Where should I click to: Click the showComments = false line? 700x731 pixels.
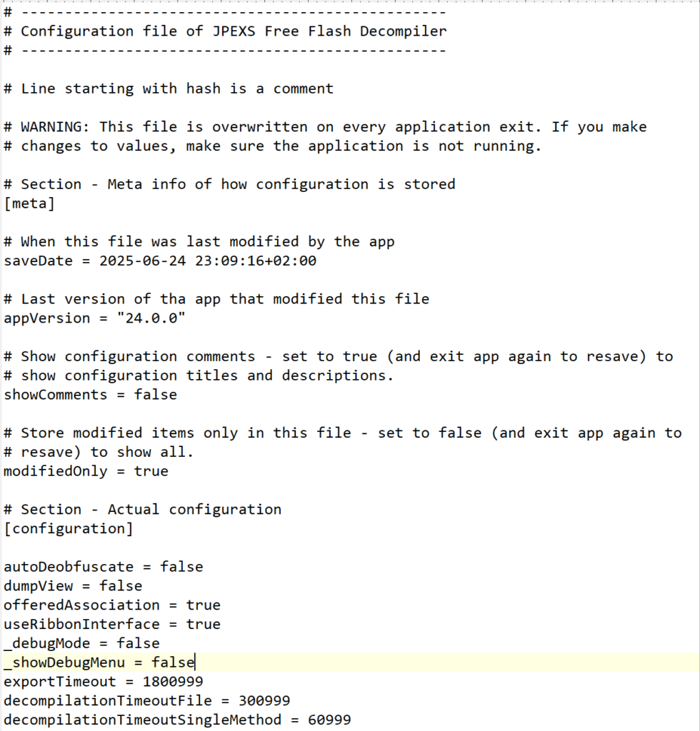point(91,394)
